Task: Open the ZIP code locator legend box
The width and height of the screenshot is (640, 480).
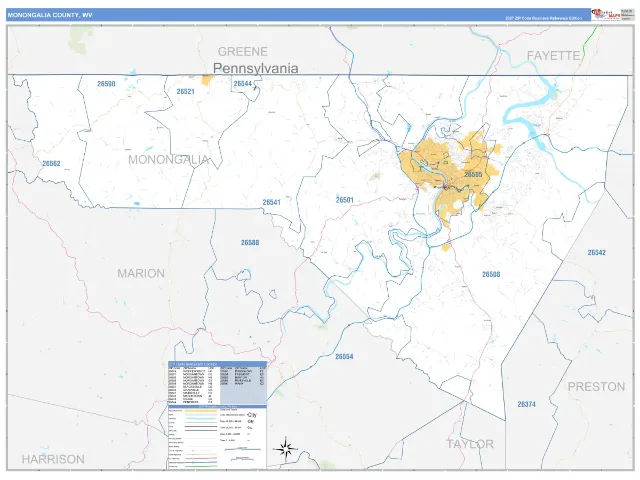Action: (x=218, y=383)
